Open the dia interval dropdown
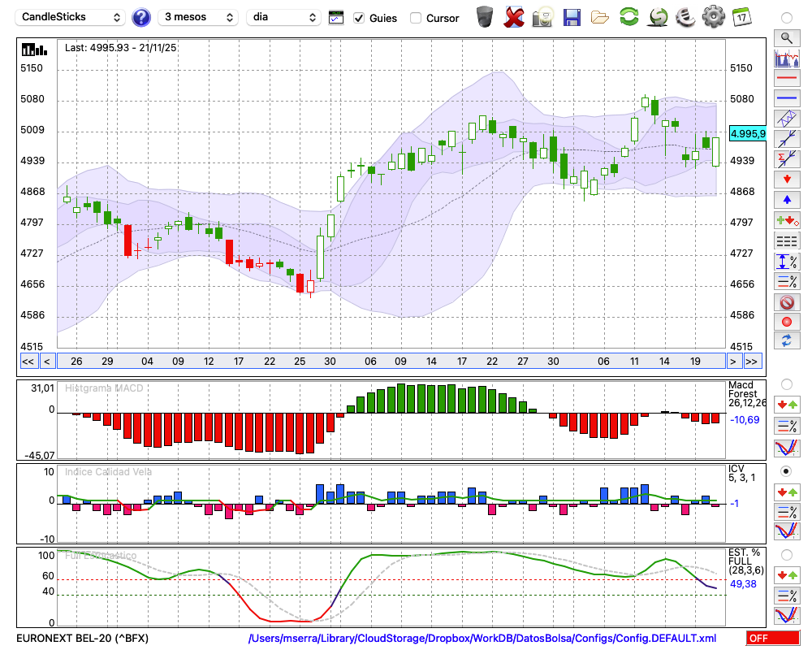 click(x=284, y=17)
